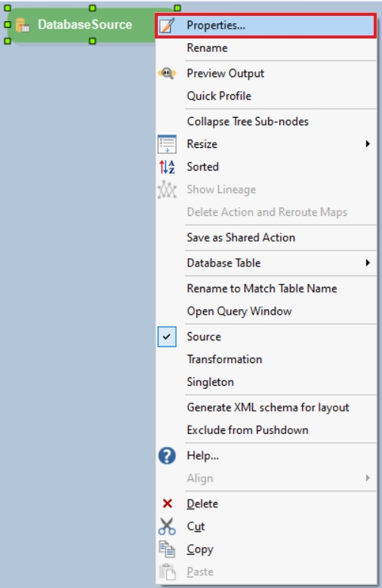382x588 pixels.
Task: Click the Preview Output magnifier icon
Action: click(x=167, y=73)
